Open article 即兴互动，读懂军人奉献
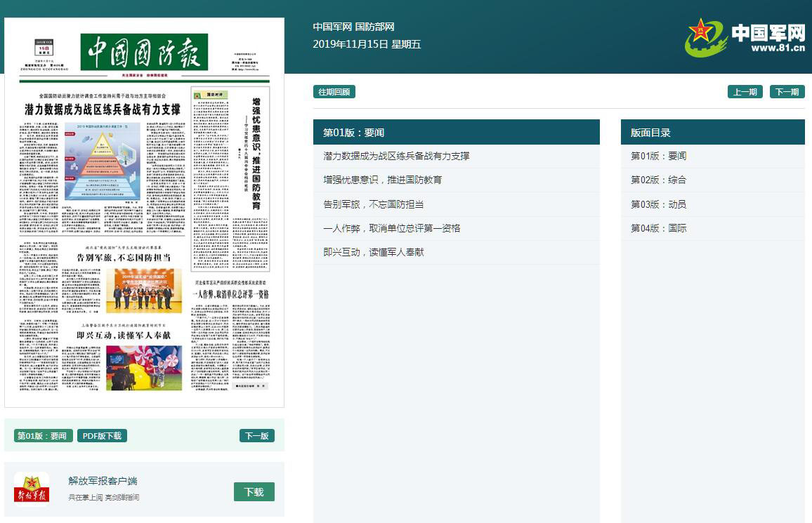 [373, 252]
